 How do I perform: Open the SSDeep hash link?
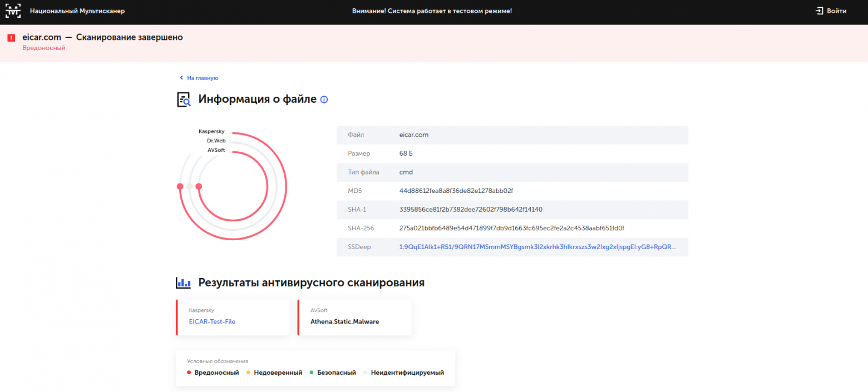(x=537, y=247)
